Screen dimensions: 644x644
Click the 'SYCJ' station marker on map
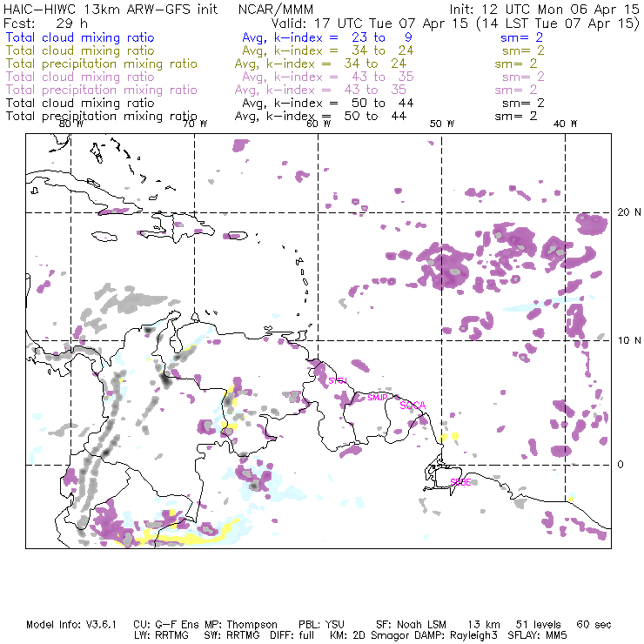pos(338,380)
